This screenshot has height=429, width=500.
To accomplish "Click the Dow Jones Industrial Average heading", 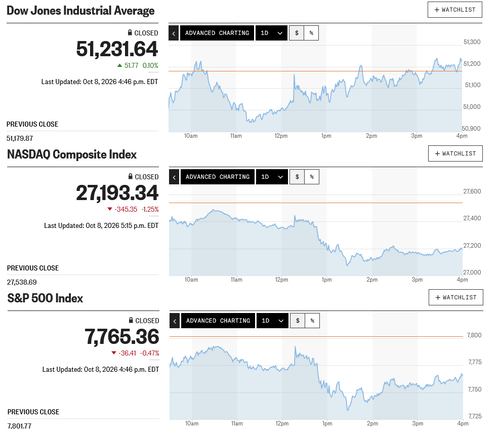I will point(81,11).
